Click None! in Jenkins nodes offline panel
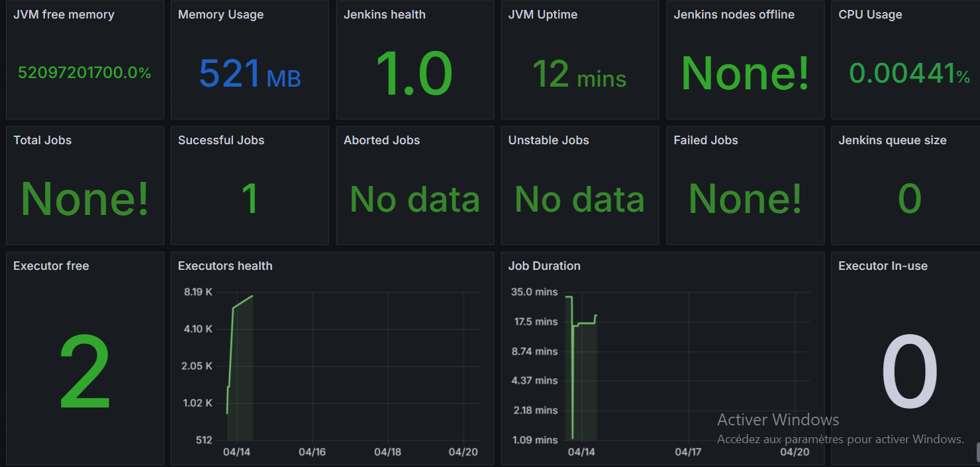This screenshot has width=980, height=467. pyautogui.click(x=745, y=73)
